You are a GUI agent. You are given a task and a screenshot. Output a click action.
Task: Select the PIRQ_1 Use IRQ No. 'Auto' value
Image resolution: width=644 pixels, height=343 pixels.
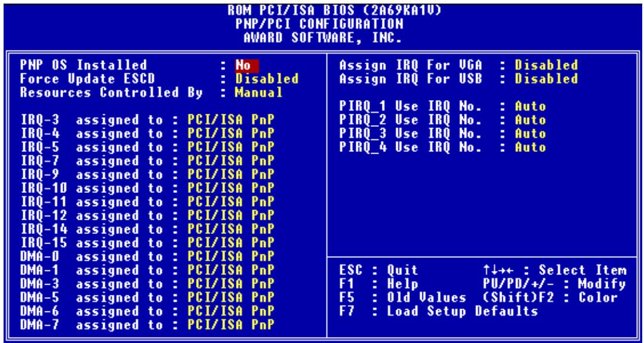point(530,107)
